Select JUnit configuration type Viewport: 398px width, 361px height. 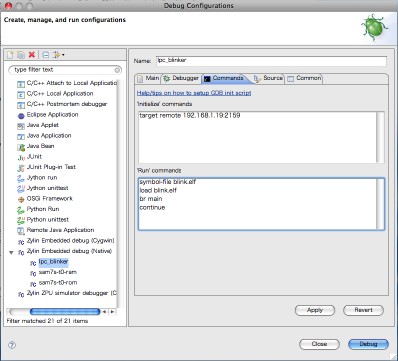pyautogui.click(x=34, y=156)
